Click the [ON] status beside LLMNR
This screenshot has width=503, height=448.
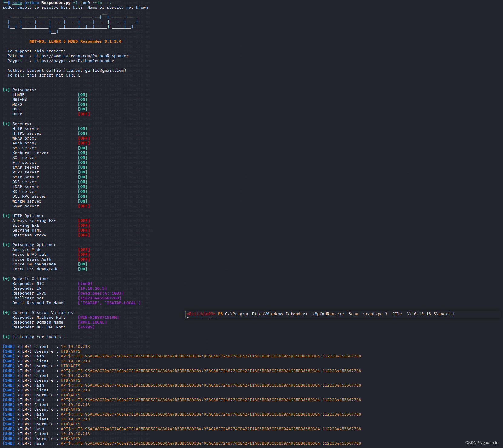click(83, 95)
